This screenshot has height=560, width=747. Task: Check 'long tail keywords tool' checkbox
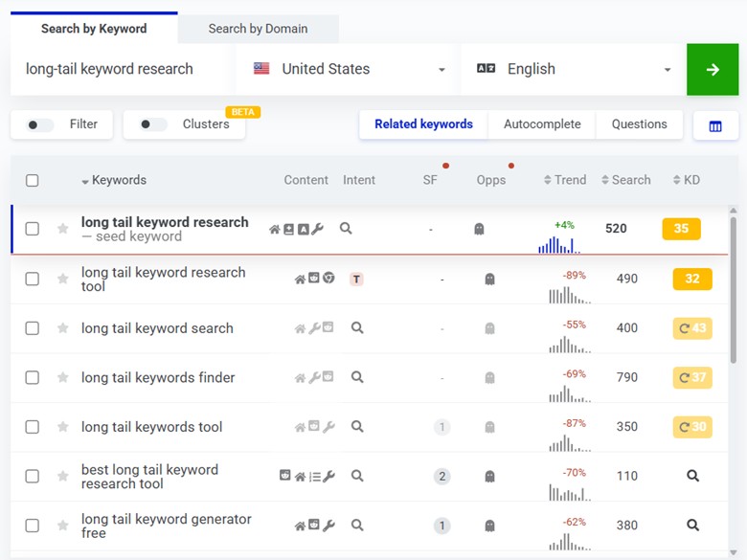[32, 427]
